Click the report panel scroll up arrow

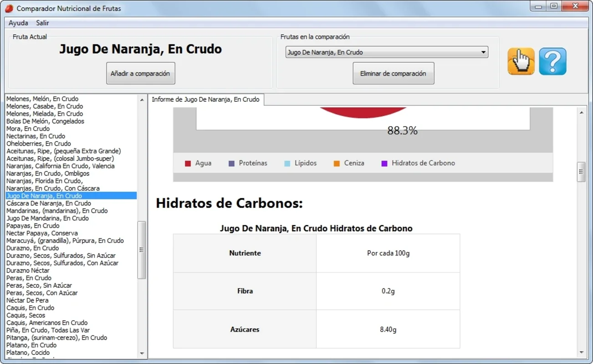(x=581, y=112)
